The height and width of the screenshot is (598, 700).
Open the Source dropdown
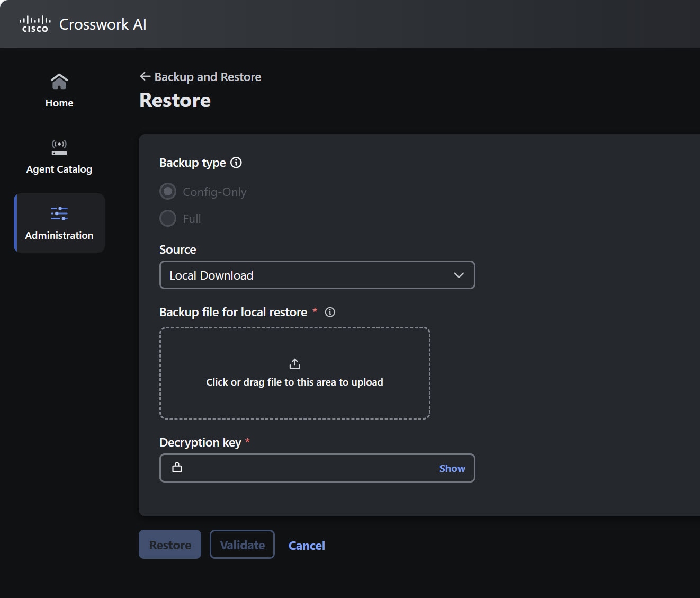pos(317,275)
